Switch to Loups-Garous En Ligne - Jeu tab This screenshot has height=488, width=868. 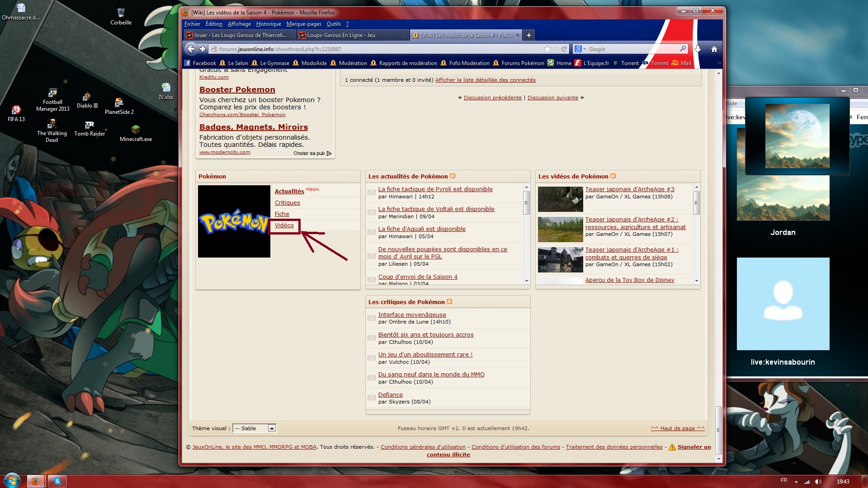(353, 35)
